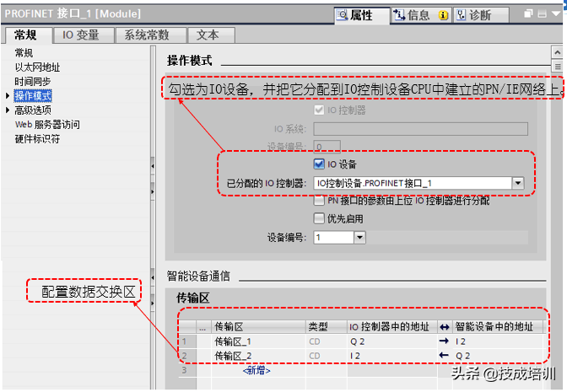Enable PN 接口的参数由上位 IO 控制器进行分配 checkbox

pyautogui.click(x=319, y=200)
